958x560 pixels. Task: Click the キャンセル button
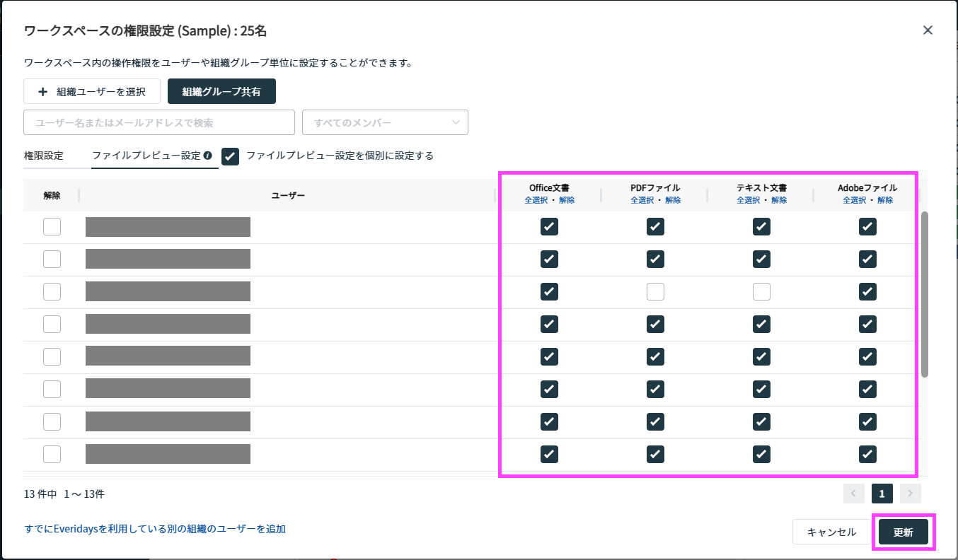pos(831,532)
